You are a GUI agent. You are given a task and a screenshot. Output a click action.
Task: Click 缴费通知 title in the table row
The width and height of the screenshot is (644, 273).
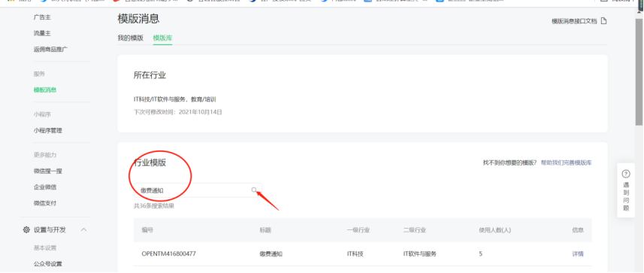[271, 254]
